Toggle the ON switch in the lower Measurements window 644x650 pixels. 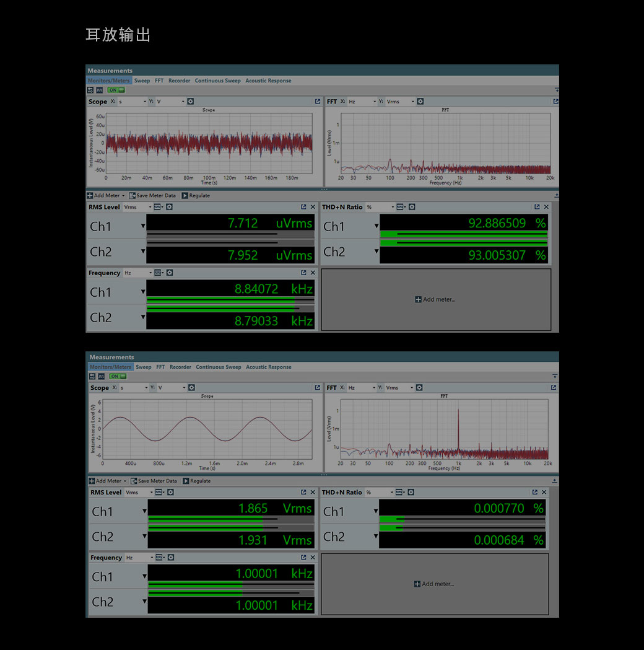(117, 376)
